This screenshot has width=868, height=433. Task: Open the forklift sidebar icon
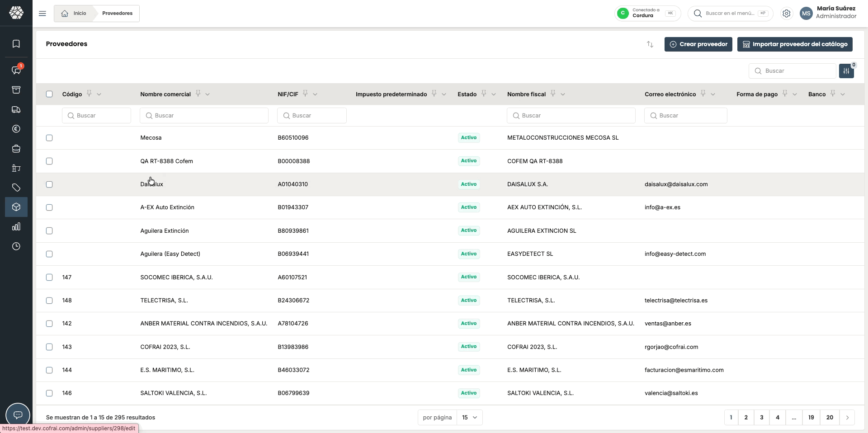coord(16,168)
